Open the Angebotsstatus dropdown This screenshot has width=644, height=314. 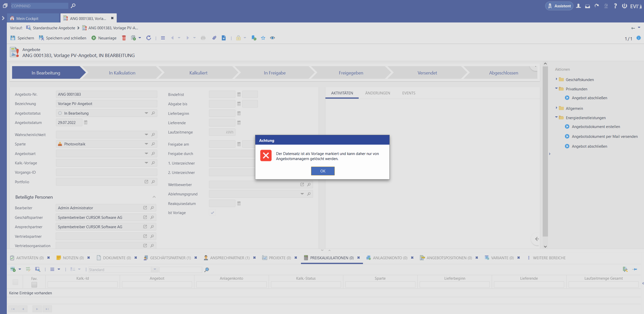point(146,113)
